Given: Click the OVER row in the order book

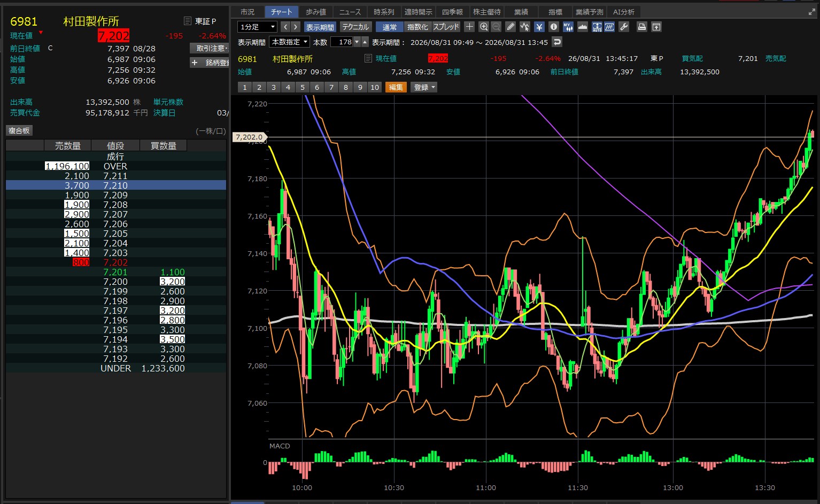Looking at the screenshot, I should coord(116,166).
